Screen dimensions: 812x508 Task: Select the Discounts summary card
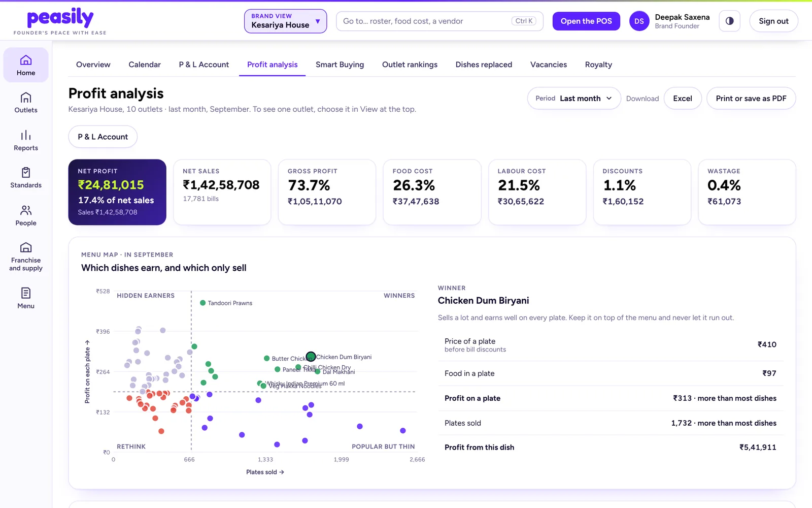click(642, 192)
